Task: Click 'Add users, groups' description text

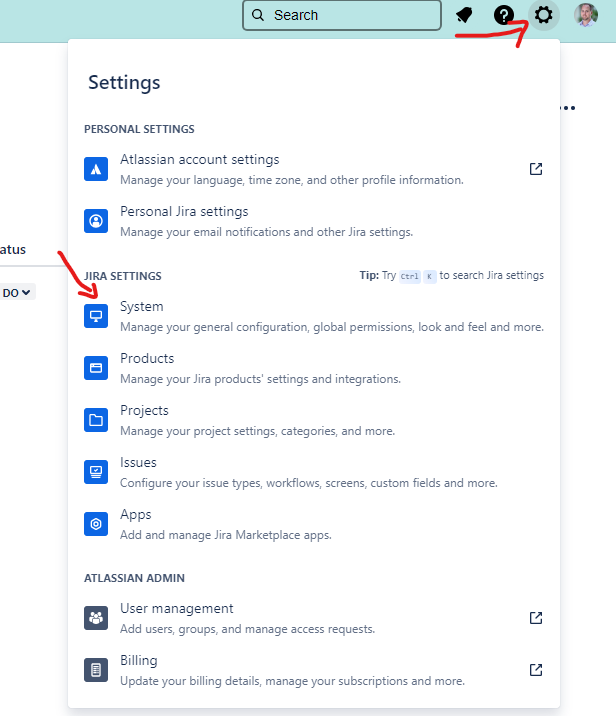Action: coord(247,630)
